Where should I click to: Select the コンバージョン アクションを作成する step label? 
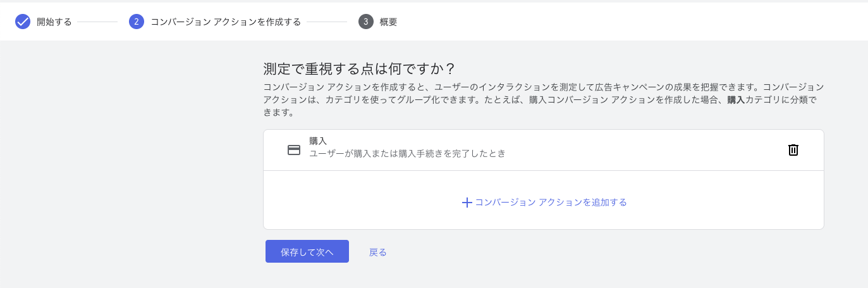tap(225, 22)
